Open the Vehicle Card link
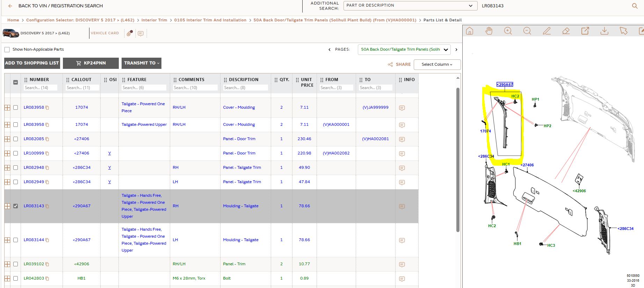644x288 pixels. click(105, 33)
